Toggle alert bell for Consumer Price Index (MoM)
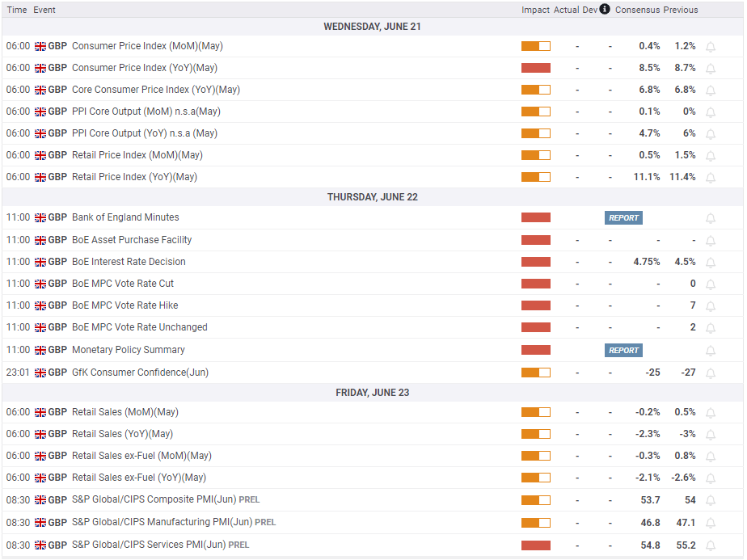747x560 pixels. (711, 47)
